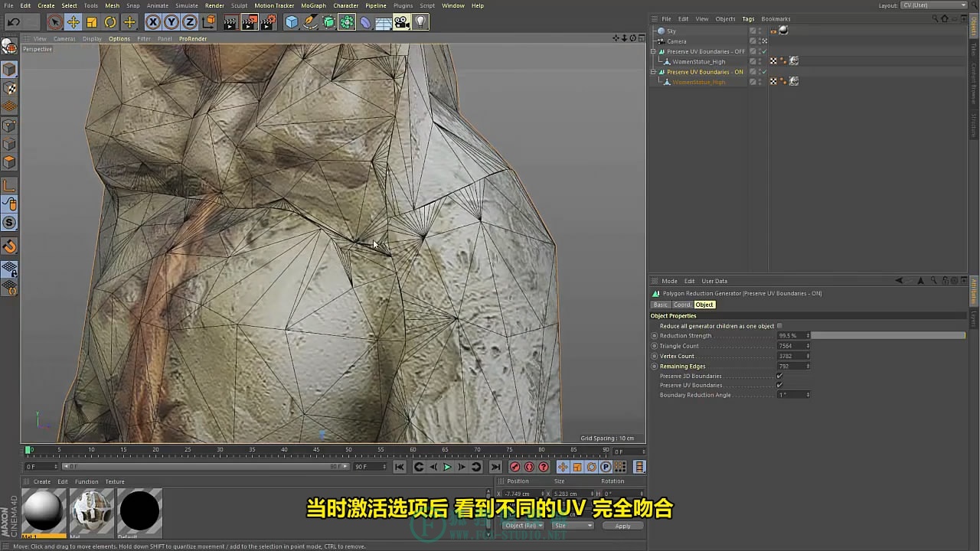980x551 pixels.
Task: Activate the Rotate tool
Action: [x=110, y=22]
